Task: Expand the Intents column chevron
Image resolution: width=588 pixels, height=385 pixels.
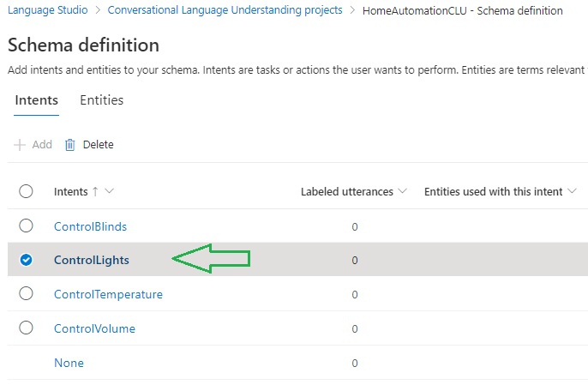Action: 110,192
